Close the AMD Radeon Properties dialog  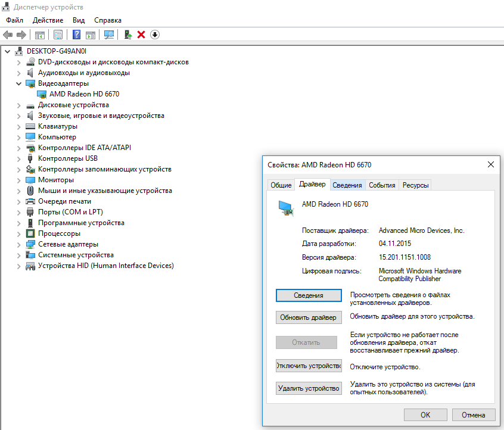point(490,165)
